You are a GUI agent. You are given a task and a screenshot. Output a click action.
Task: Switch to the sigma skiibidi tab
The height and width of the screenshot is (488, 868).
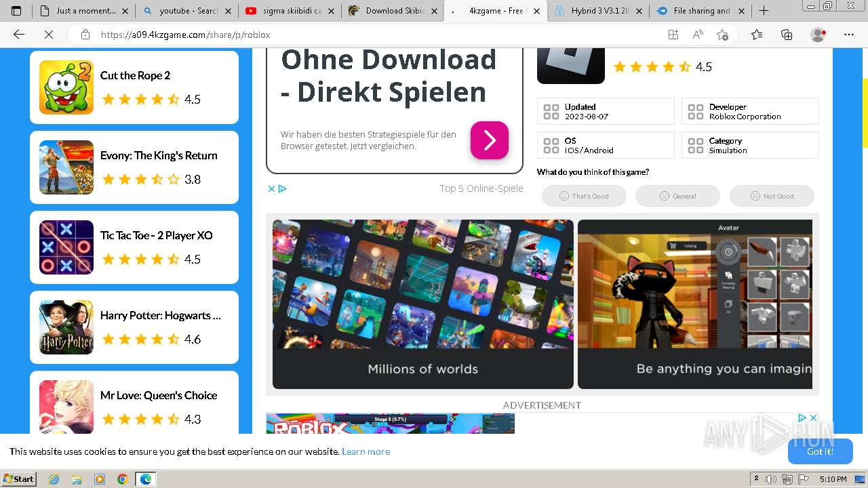click(292, 11)
